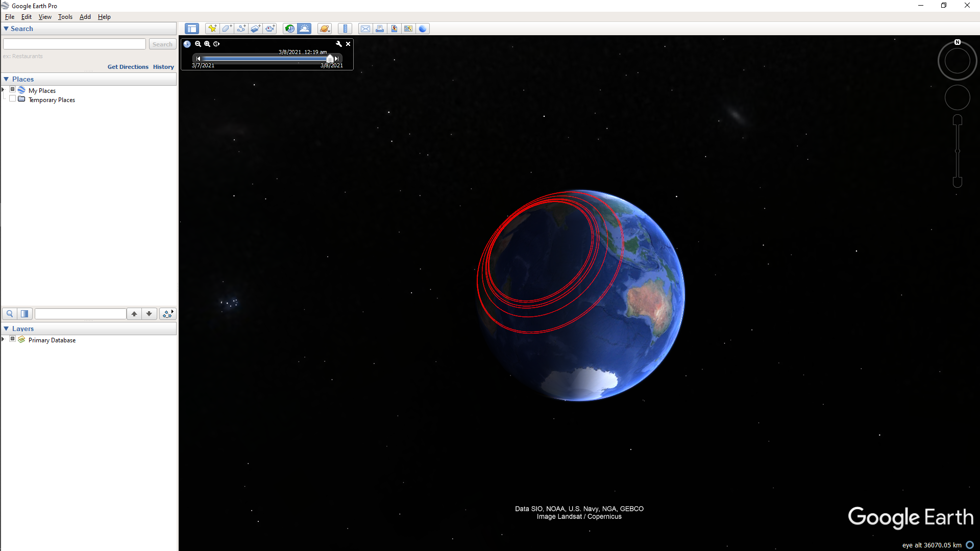The height and width of the screenshot is (551, 980).
Task: Open the Tools menu
Action: click(x=65, y=17)
